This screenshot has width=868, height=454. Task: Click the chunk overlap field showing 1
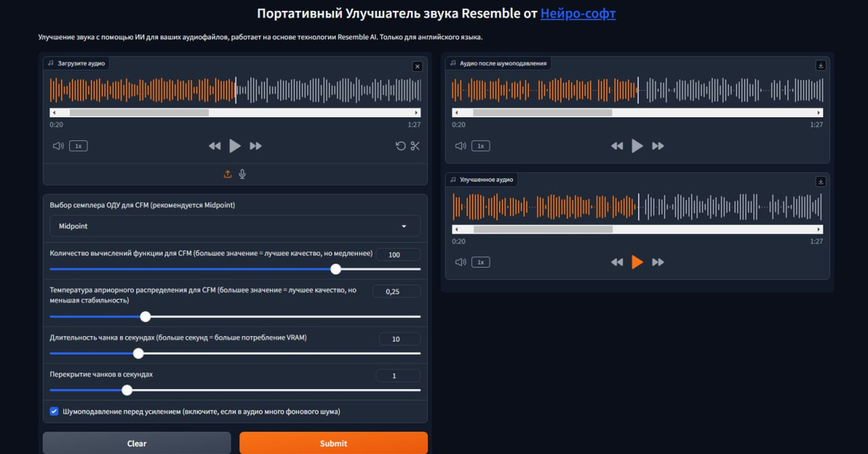[x=398, y=376]
